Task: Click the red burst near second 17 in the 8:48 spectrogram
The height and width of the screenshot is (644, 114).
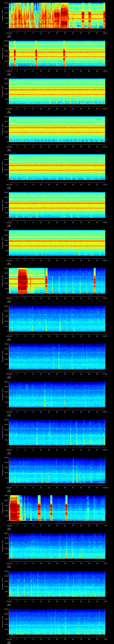Action: click(36, 54)
